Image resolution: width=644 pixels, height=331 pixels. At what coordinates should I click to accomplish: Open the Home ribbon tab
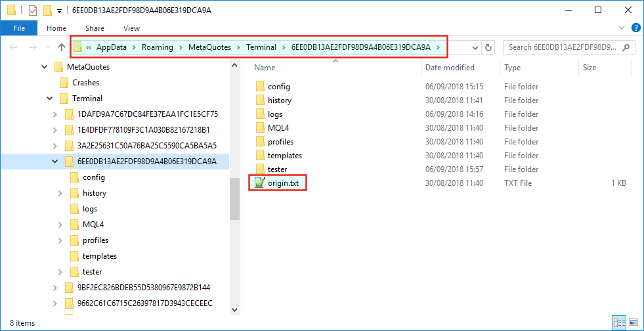56,28
